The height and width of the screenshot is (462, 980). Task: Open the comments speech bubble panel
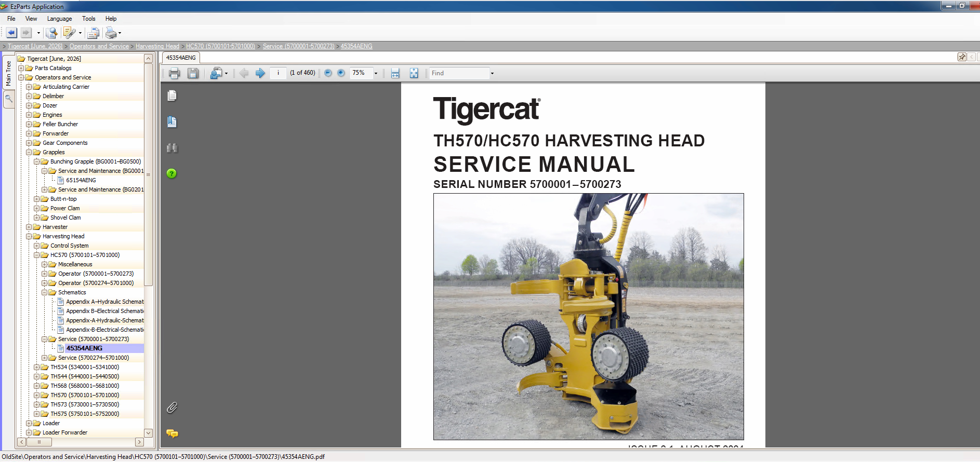click(x=172, y=433)
